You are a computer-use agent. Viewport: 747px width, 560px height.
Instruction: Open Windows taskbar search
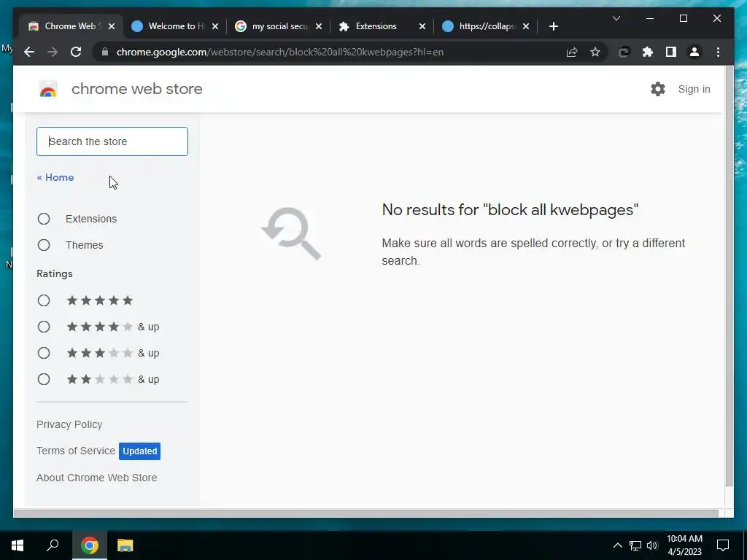point(53,545)
